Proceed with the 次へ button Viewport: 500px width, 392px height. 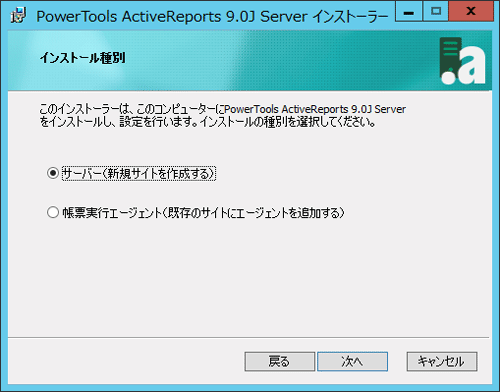pos(352,361)
